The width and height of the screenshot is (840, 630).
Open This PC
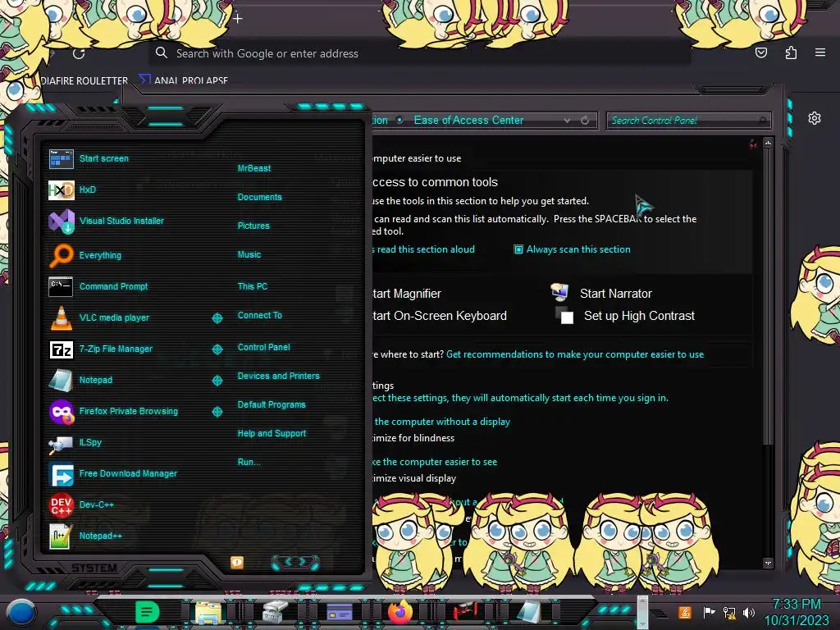253,286
